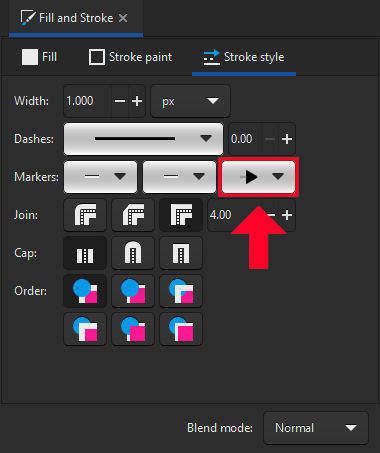
Task: Choose the butt cap icon
Action: 85,253
